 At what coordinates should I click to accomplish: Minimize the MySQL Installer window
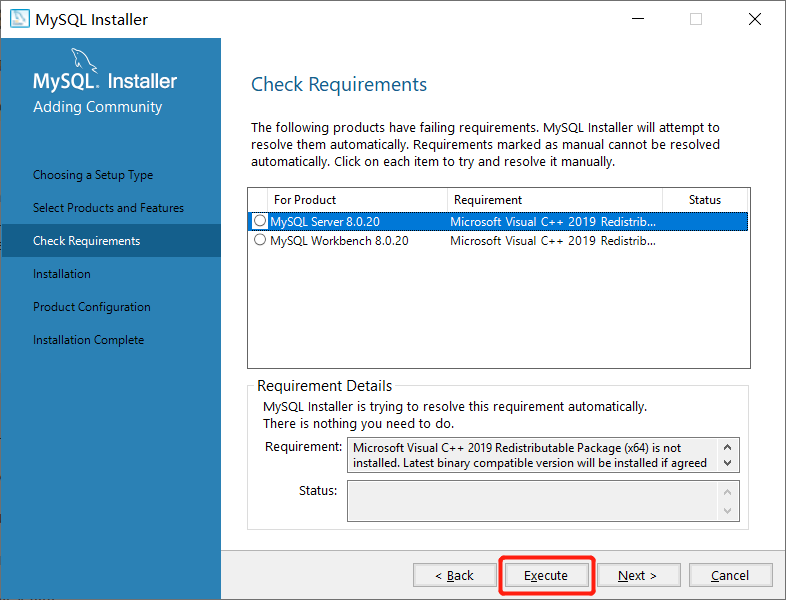point(638,19)
